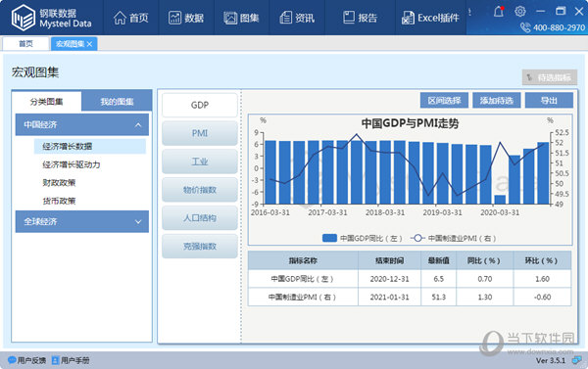Image resolution: width=588 pixels, height=369 pixels.
Task: Choose the PMI chart category
Action: click(x=200, y=133)
